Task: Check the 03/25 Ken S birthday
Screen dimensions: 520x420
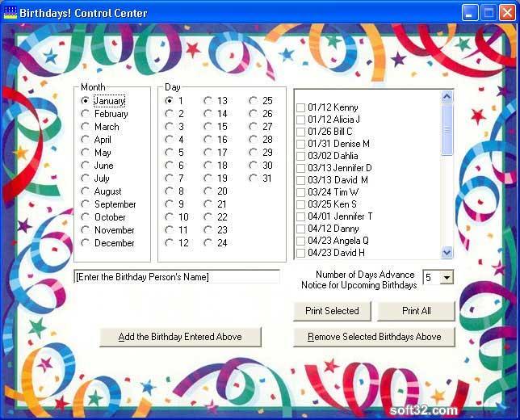Action: (x=301, y=204)
